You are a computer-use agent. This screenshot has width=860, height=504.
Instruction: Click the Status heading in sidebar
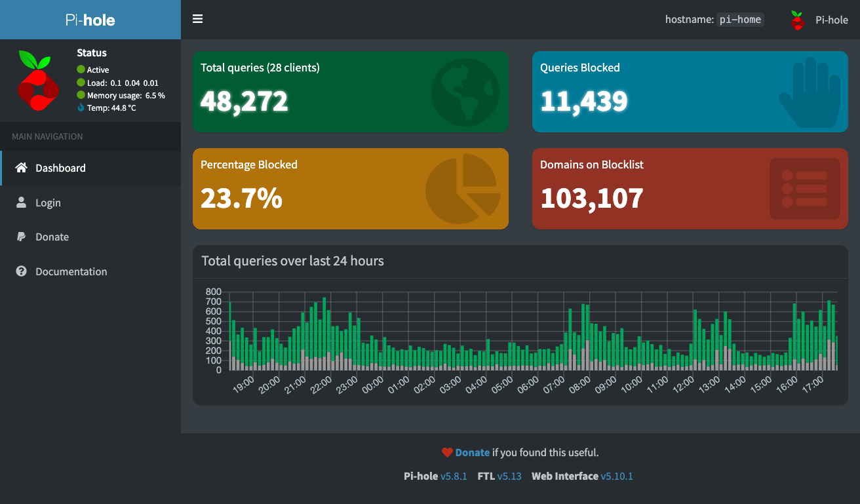(x=91, y=53)
